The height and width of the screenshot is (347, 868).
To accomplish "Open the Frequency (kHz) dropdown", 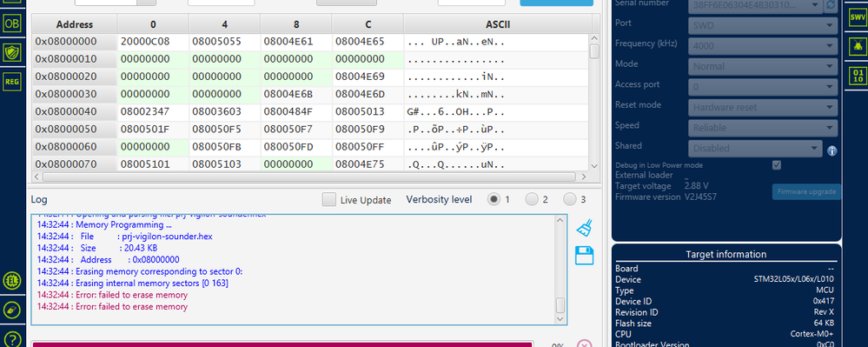I will coord(763,45).
